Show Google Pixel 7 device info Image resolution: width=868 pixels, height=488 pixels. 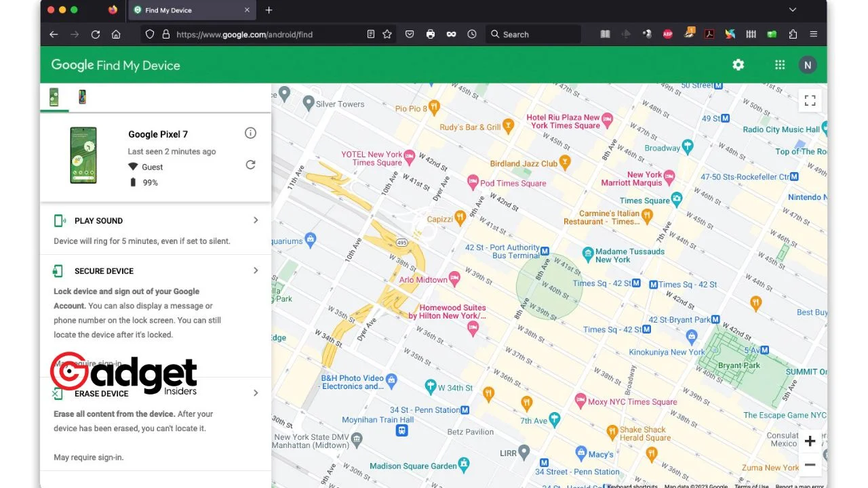tap(250, 133)
